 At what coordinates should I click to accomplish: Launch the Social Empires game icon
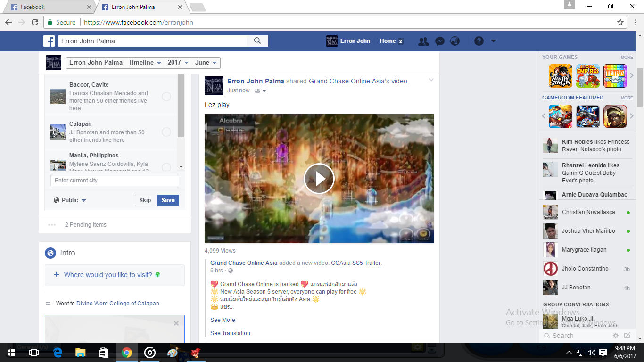(x=588, y=76)
